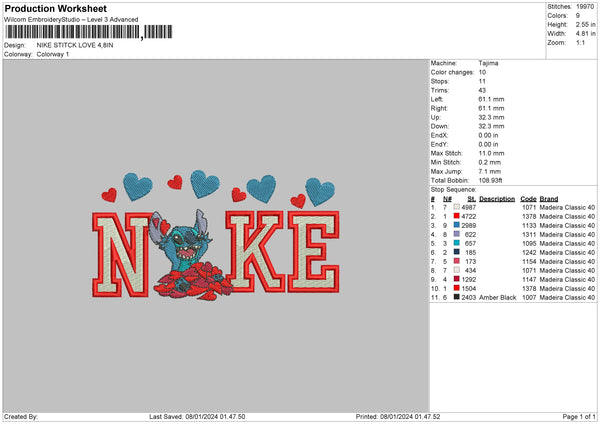
Task: Click 'Madeira Classic 40' brand in row 1
Action: click(x=567, y=207)
